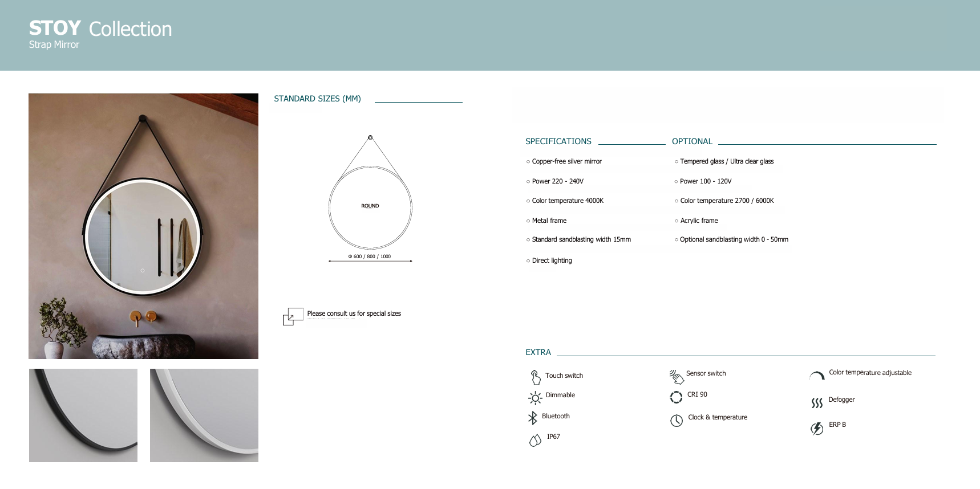The image size is (980, 489).
Task: Click the STOY Collection title
Action: [x=100, y=28]
